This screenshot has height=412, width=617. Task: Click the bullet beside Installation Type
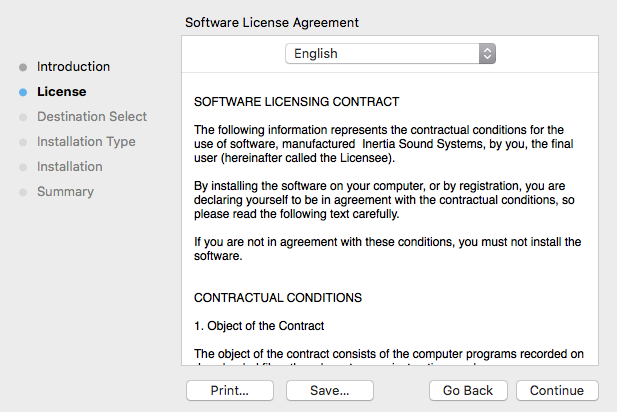(23, 142)
